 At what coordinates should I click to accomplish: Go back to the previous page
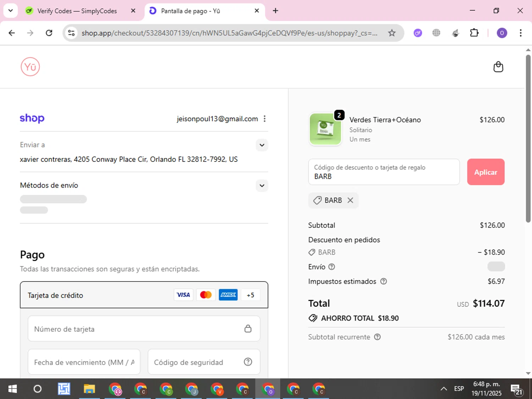point(12,33)
